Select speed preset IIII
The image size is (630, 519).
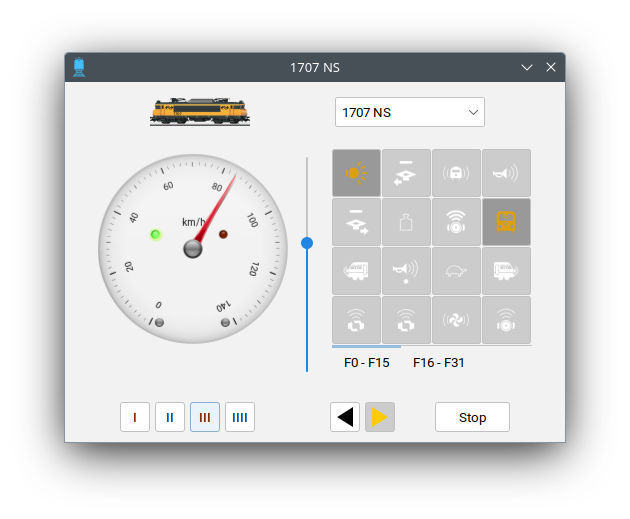[x=239, y=417]
